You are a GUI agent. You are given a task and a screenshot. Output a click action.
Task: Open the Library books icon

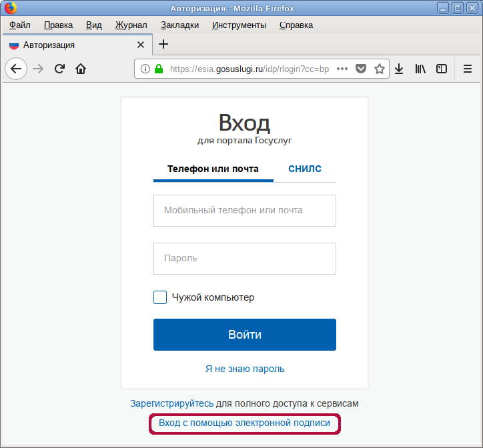pyautogui.click(x=420, y=69)
